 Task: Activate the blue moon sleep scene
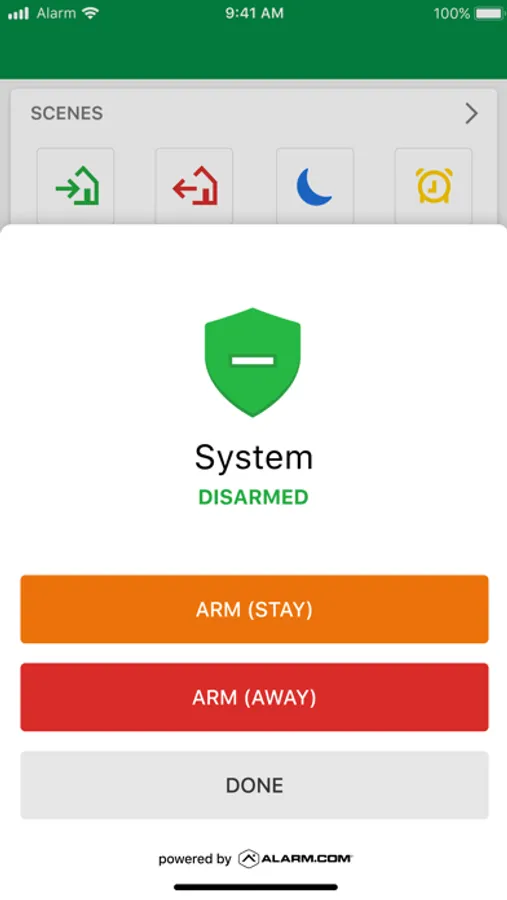point(315,186)
